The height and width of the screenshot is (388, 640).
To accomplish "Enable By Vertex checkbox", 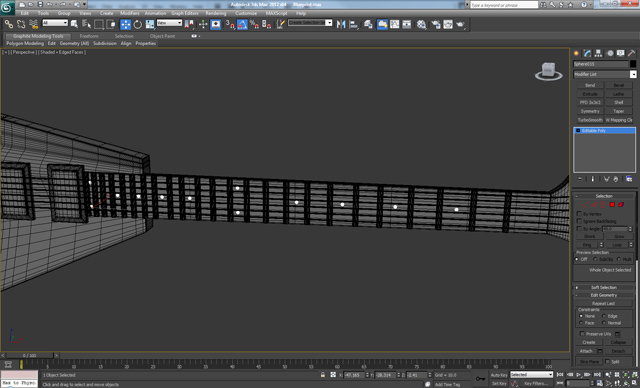I will pos(579,214).
